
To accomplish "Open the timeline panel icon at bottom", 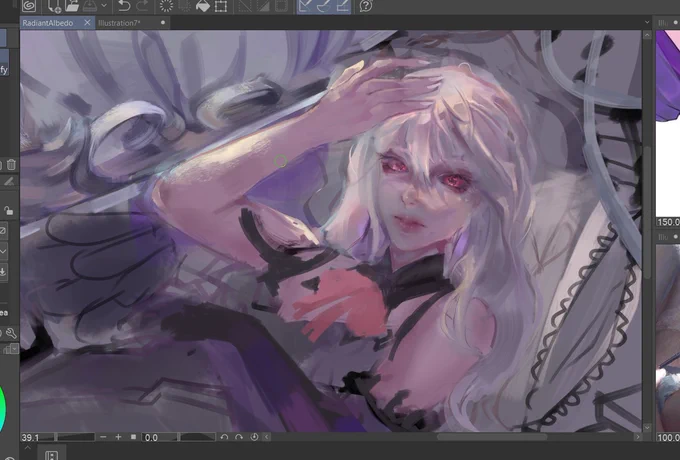I will click(51, 455).
